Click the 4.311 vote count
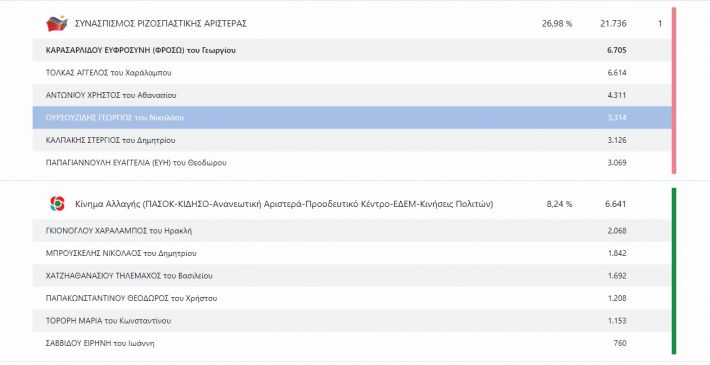Viewport: 710px width, 365px height. (617, 95)
